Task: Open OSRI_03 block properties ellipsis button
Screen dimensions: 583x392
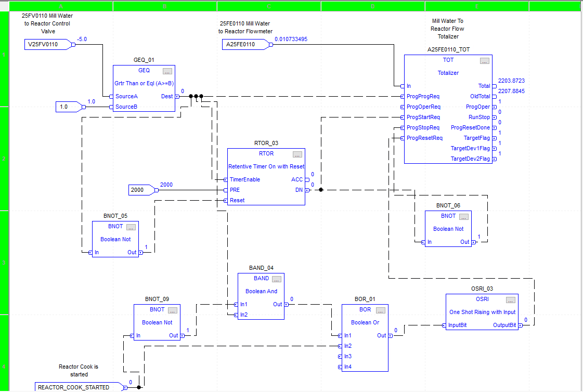Action: tap(511, 300)
